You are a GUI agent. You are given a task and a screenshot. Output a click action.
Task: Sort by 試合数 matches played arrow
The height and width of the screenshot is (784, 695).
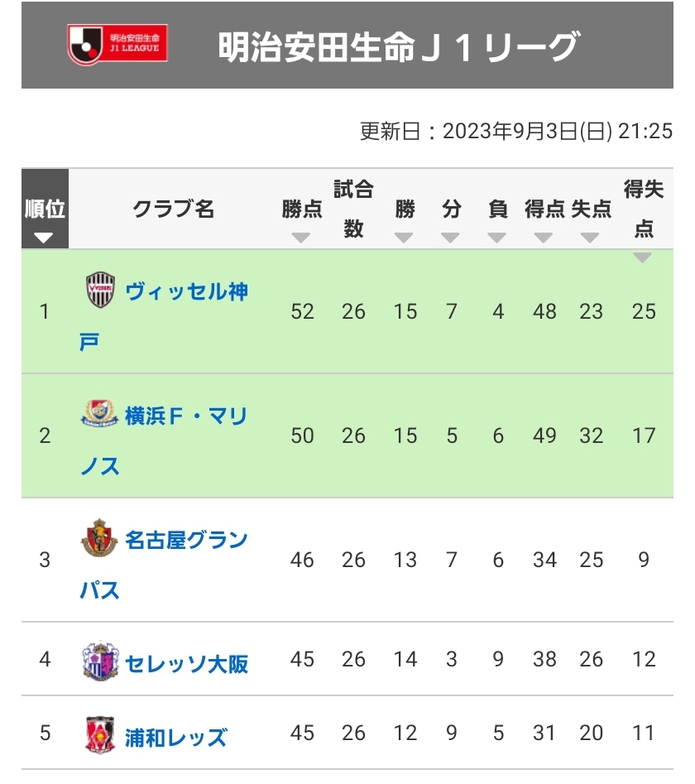pos(353,238)
